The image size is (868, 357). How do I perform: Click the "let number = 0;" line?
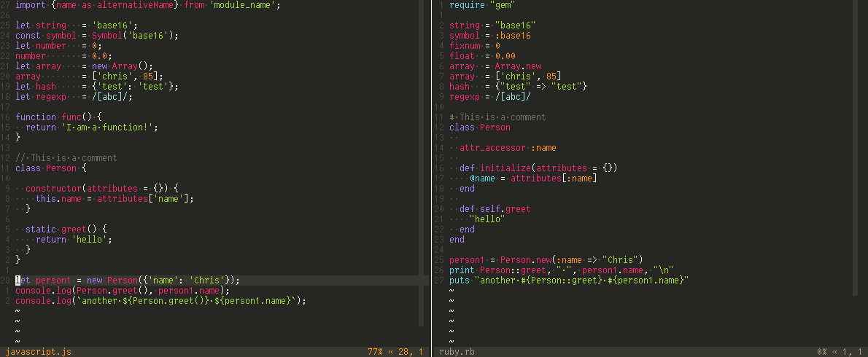pos(58,46)
